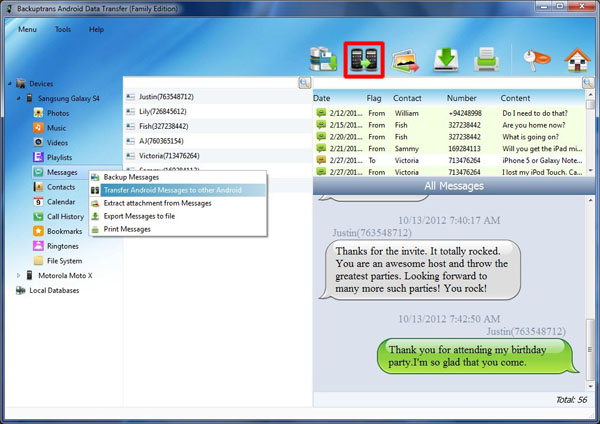600x424 pixels.
Task: Open File System in the device tree
Action: (x=64, y=261)
